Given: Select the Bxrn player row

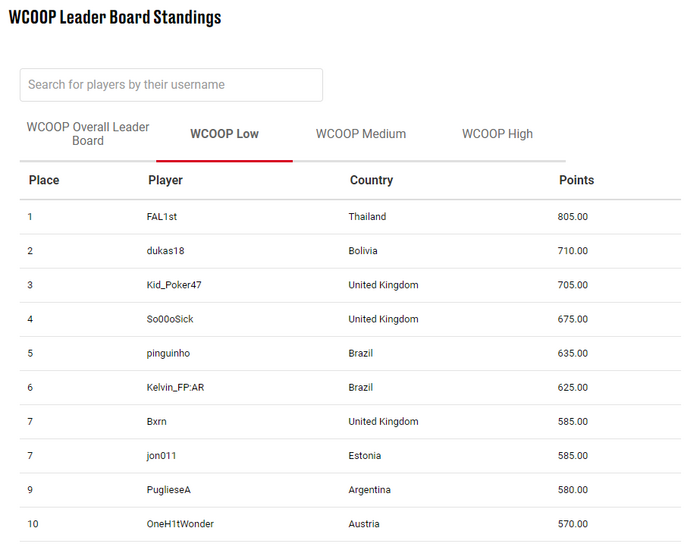Looking at the screenshot, I should (x=350, y=421).
